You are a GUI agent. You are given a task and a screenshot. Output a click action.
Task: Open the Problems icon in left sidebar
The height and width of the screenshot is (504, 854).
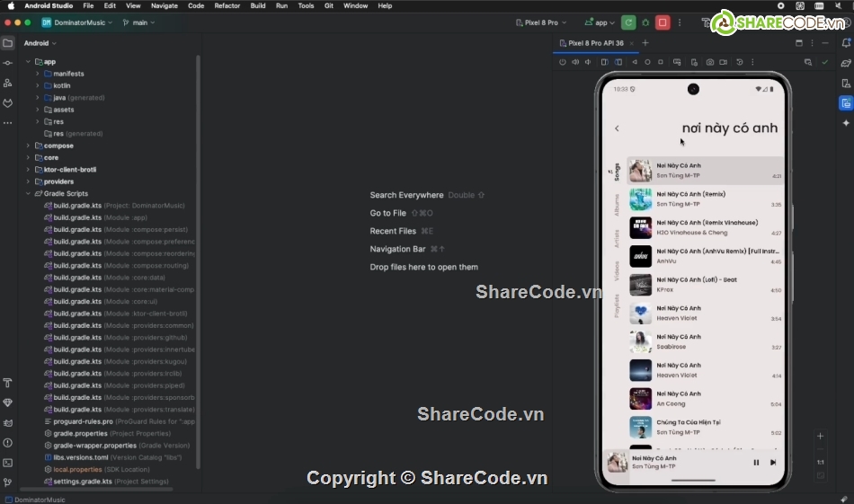(7, 443)
